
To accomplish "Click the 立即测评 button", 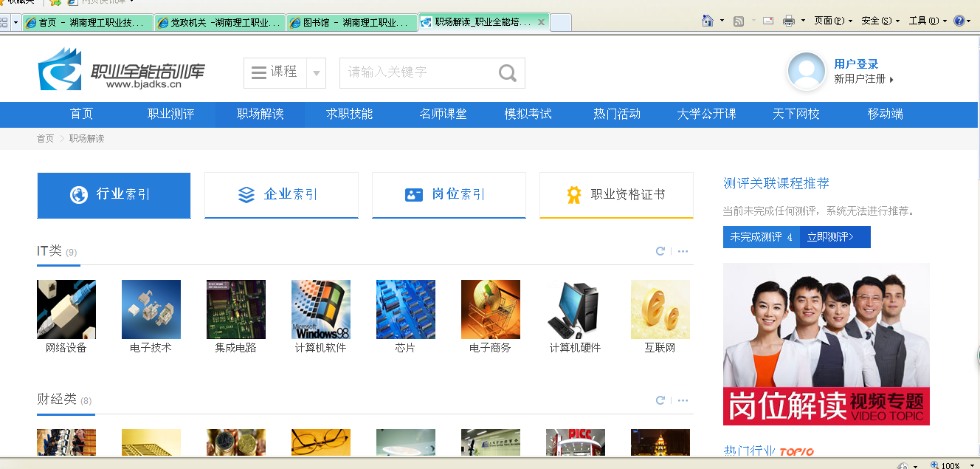I will click(x=834, y=237).
